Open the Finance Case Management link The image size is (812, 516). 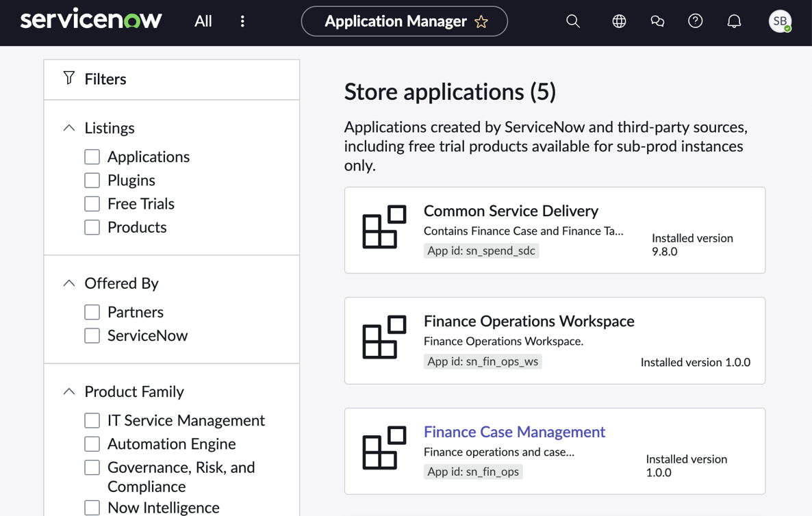514,432
